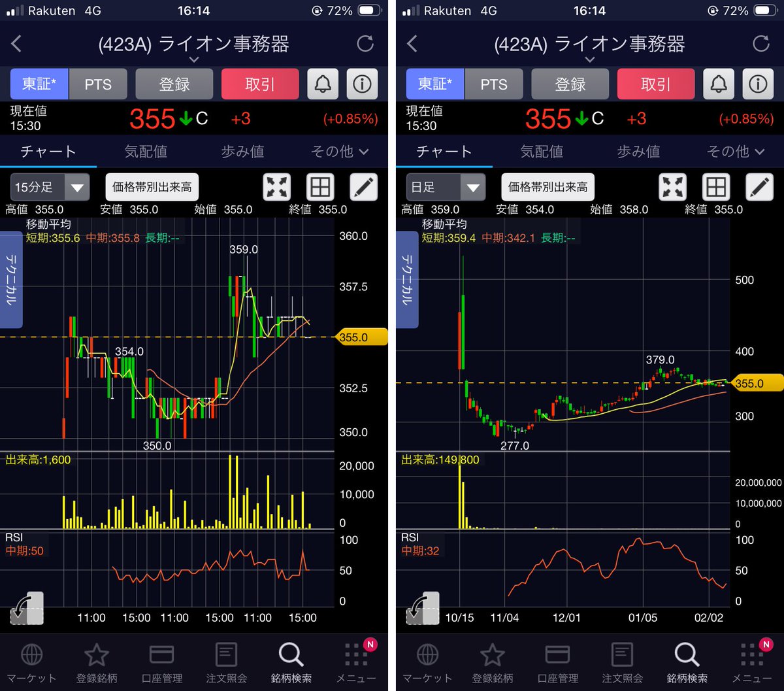Viewport: 784px width, 691px height.
Task: Select pencil drawing tool on left chart
Action: click(364, 187)
